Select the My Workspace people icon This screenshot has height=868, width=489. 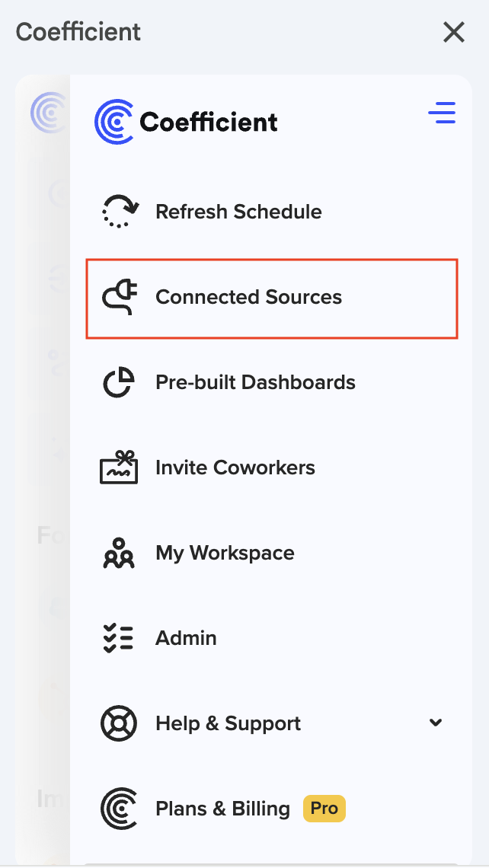coord(119,553)
